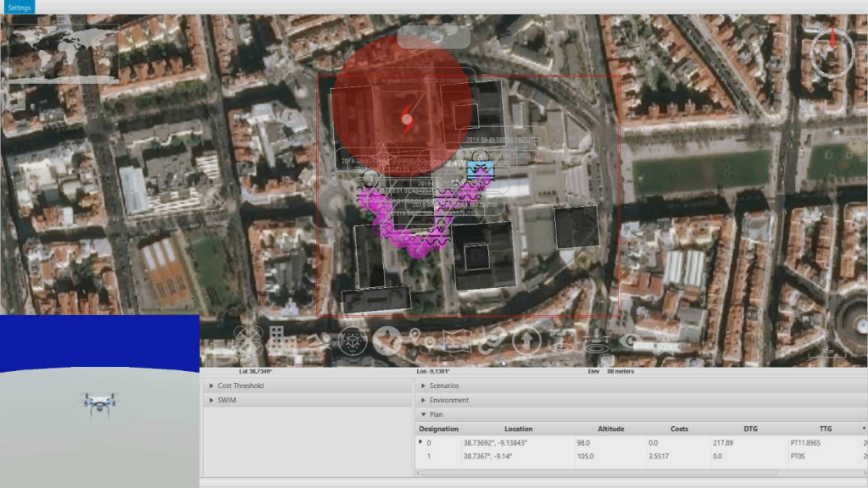Click the star circle toolbar icon

(387, 341)
